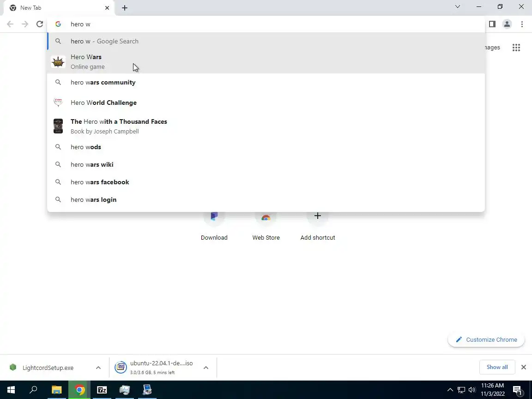Choose 'hero w - Google Search' suggestion
The width and height of the screenshot is (532, 399).
(266, 41)
